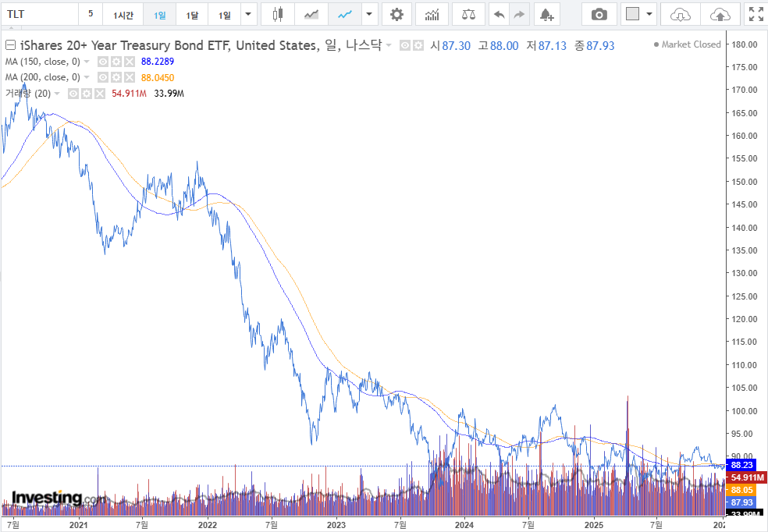
Task: Click light blue 87.93 price label
Action: pos(741,502)
